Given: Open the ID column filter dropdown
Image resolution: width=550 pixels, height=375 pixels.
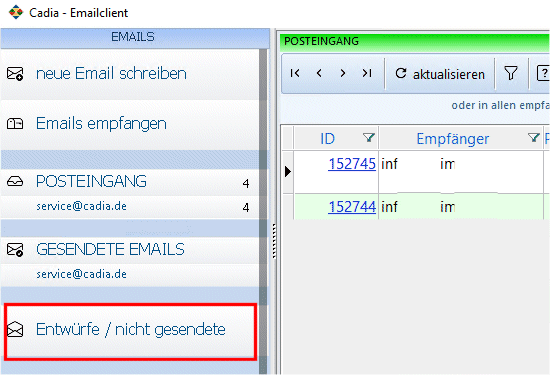Looking at the screenshot, I should (x=369, y=137).
